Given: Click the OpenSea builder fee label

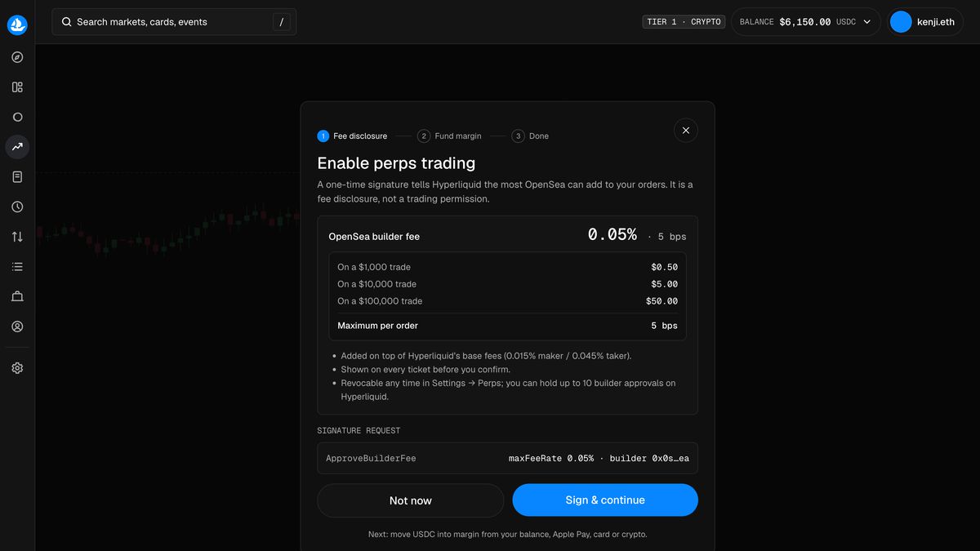Looking at the screenshot, I should [x=374, y=237].
